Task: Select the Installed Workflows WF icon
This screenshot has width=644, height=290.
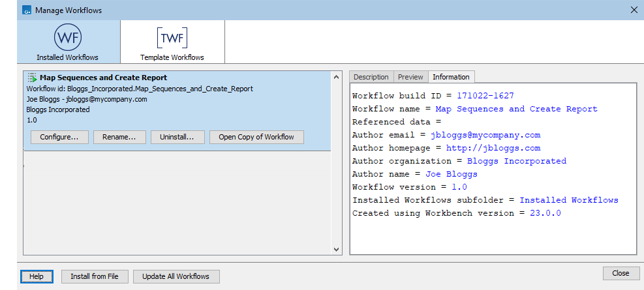Action: [x=68, y=36]
